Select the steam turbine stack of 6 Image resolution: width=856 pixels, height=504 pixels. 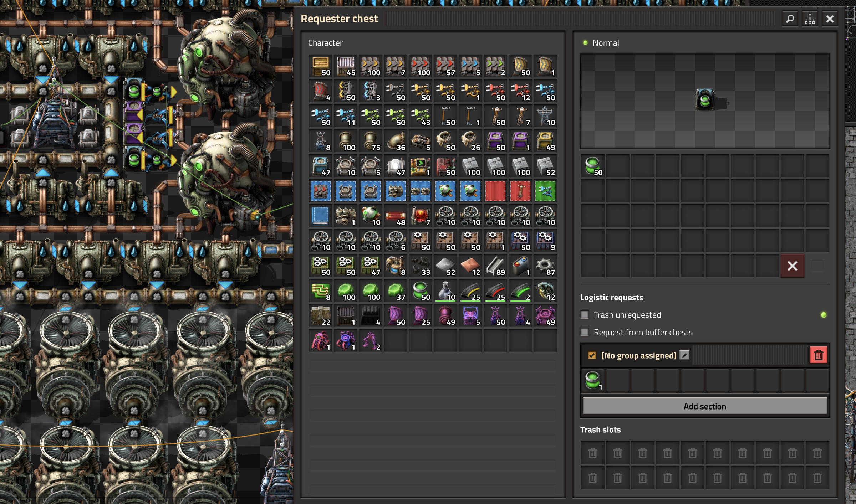click(396, 241)
